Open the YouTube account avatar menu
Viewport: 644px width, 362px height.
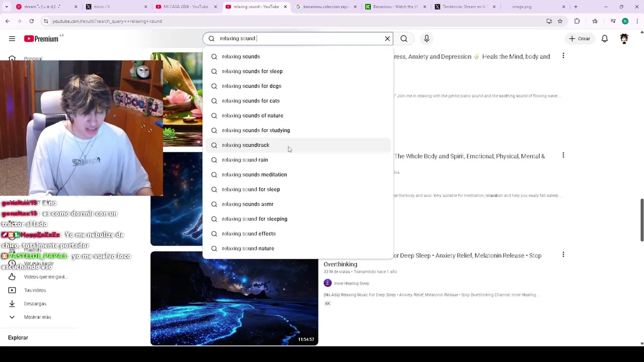tap(624, 39)
